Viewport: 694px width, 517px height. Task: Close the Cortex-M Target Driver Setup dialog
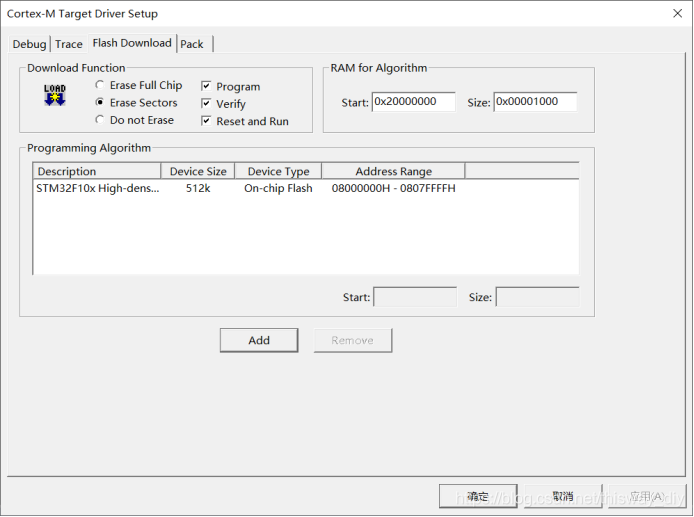tap(678, 13)
